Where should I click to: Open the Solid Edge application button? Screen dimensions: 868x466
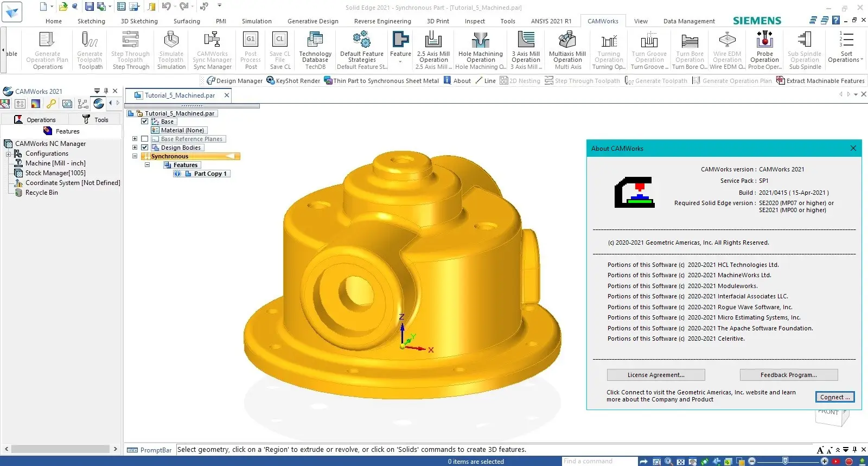pos(12,12)
